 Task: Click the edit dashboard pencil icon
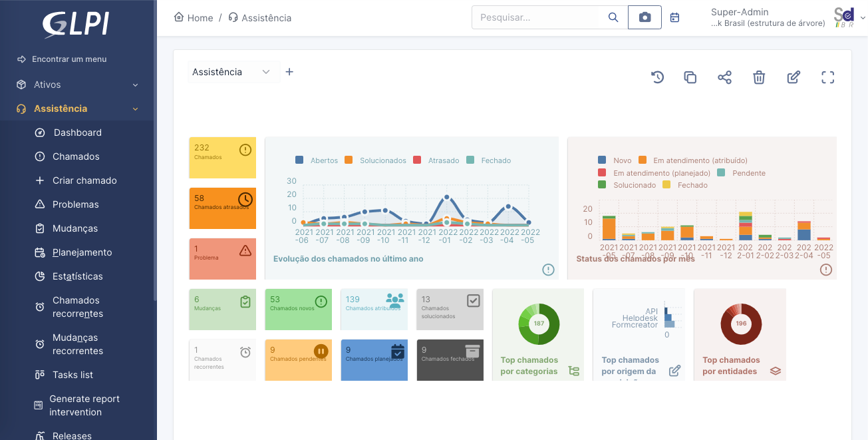click(794, 77)
